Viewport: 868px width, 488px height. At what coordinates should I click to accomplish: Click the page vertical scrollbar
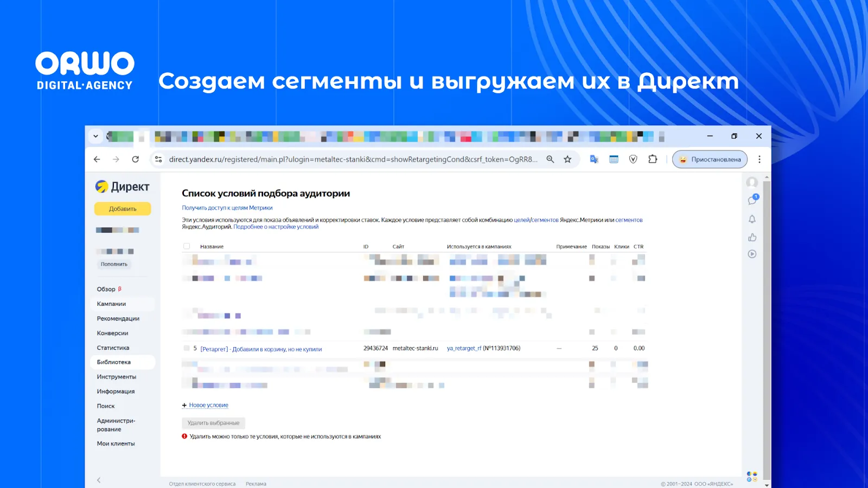(767, 325)
